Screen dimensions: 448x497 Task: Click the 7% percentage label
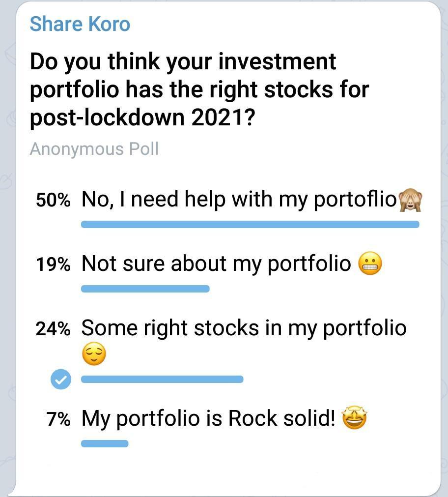(x=58, y=419)
